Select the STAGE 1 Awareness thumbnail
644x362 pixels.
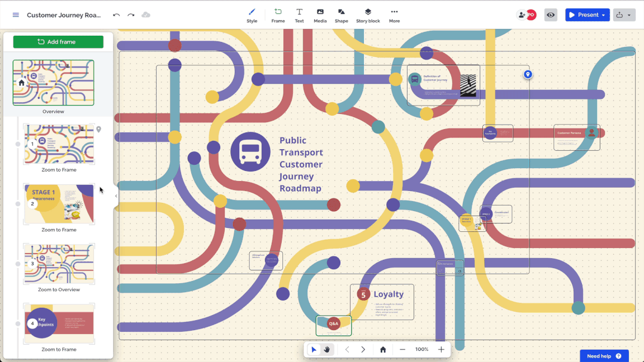click(x=59, y=204)
